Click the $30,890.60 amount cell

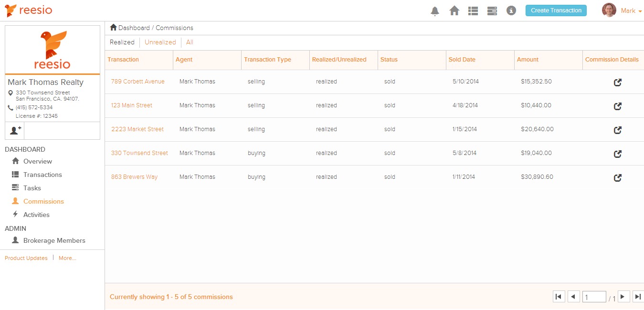537,177
